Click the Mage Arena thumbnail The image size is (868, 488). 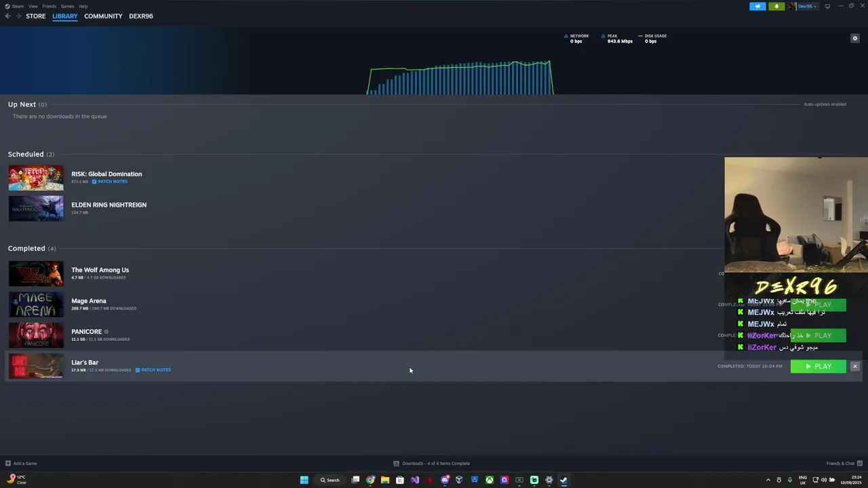pyautogui.click(x=36, y=304)
